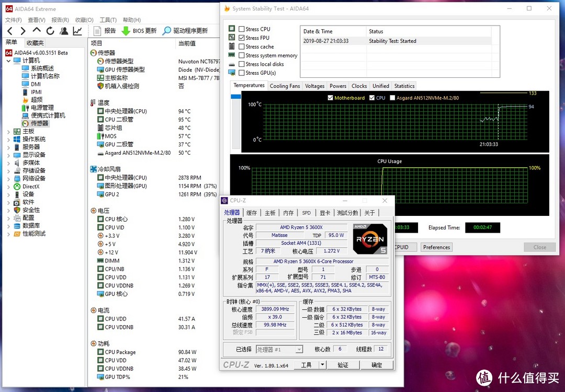This screenshot has width=565, height=392.
Task: Uncheck Stress FPU checkbox
Action: click(x=242, y=38)
